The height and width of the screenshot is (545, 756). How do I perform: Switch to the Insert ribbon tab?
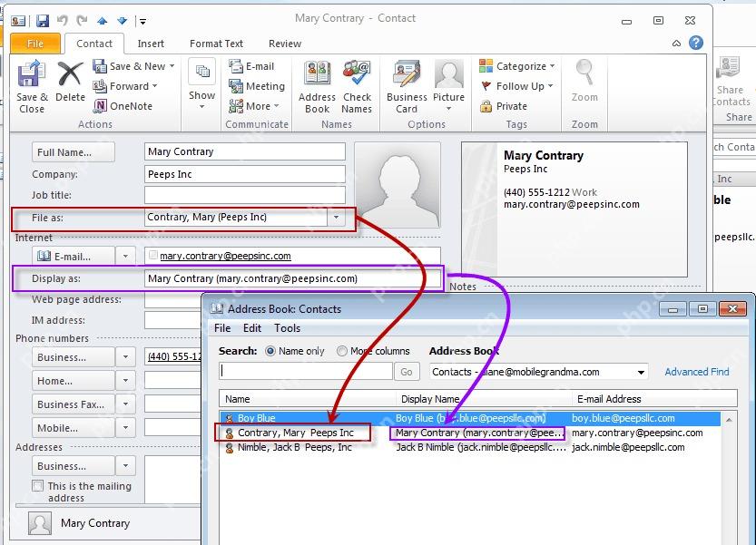tap(151, 44)
